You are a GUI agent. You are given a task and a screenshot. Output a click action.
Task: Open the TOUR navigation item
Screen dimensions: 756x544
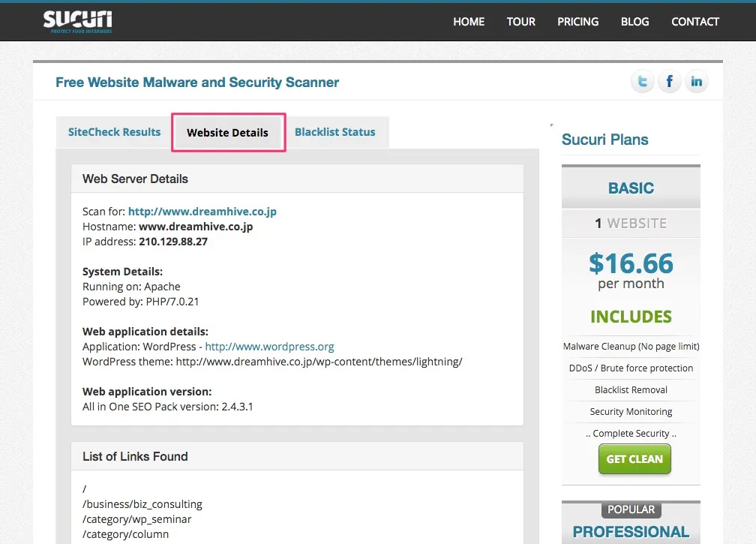(x=520, y=22)
